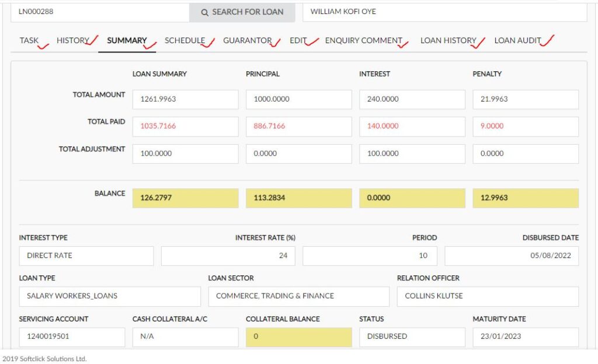Click the loan number field LN000288

(x=99, y=12)
